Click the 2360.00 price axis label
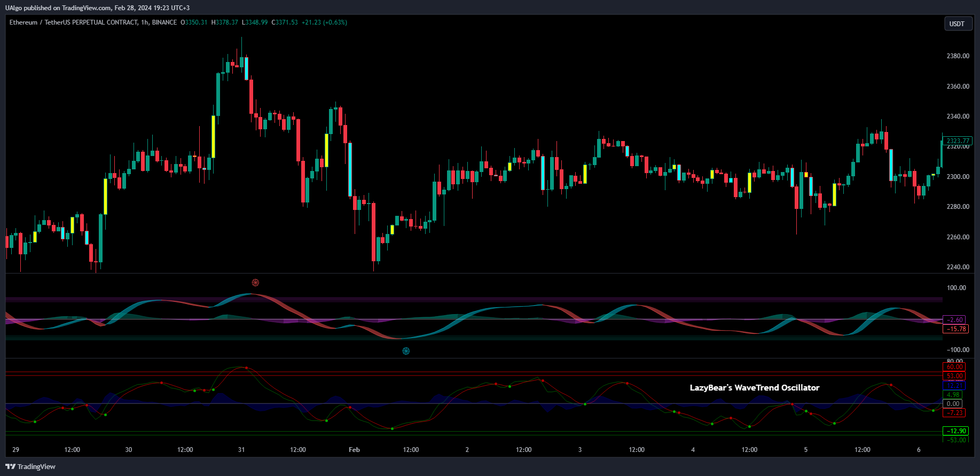 pos(958,86)
